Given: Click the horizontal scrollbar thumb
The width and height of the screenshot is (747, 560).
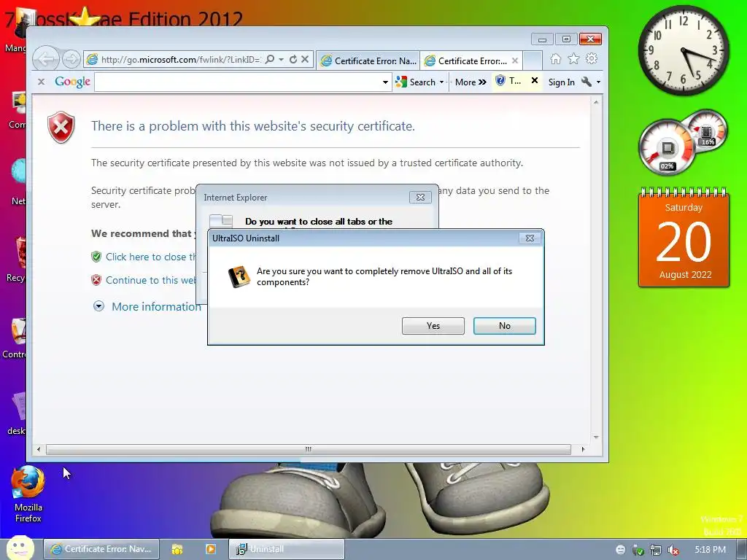Looking at the screenshot, I should coord(309,449).
